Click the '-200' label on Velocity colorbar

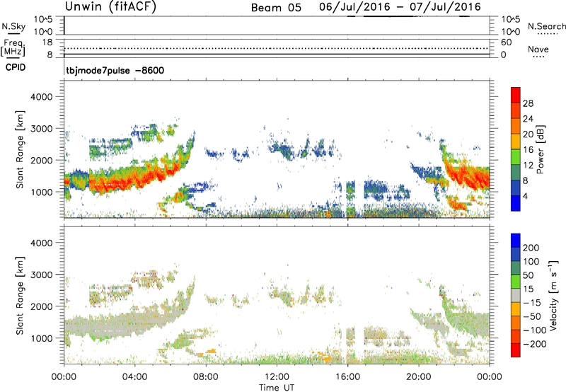(533, 344)
